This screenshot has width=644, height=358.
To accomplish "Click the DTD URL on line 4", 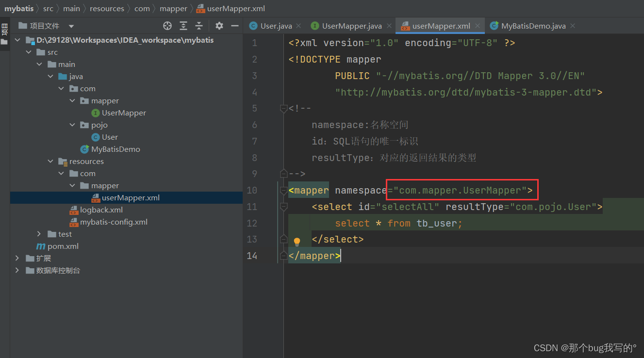I will point(466,92).
